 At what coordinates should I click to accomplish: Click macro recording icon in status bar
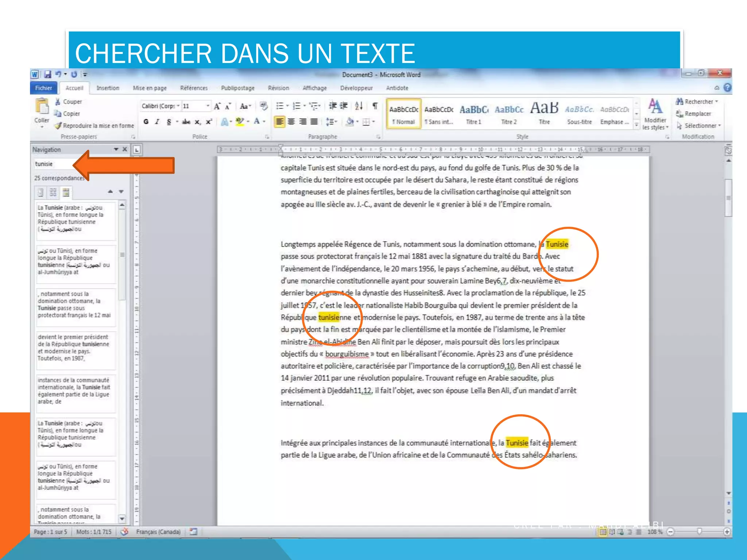coord(193,532)
